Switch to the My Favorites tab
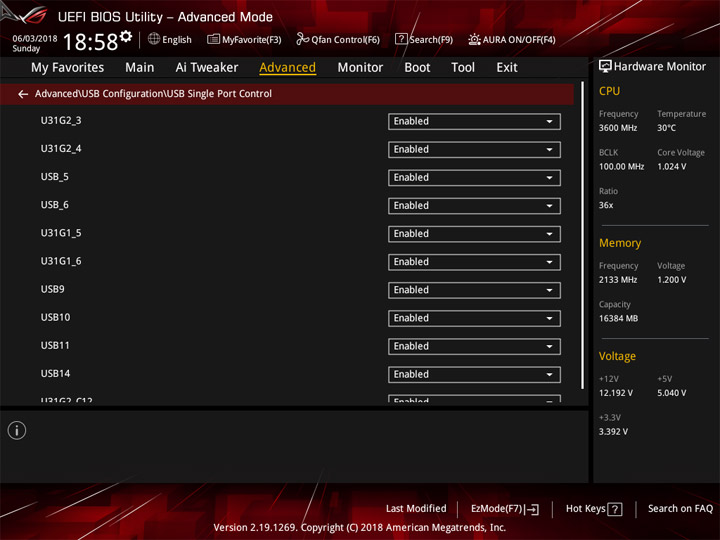Viewport: 720px width, 540px height. click(68, 68)
